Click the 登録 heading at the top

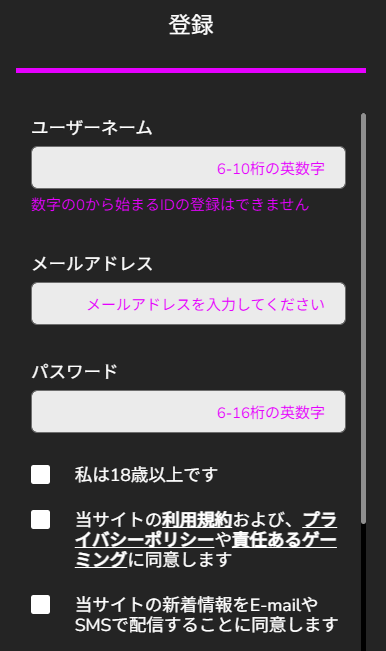[191, 24]
